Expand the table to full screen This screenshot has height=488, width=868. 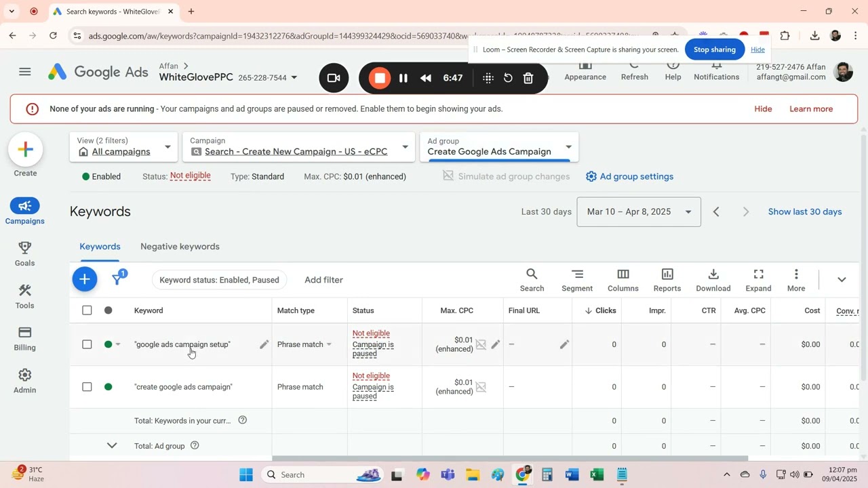coord(758,280)
